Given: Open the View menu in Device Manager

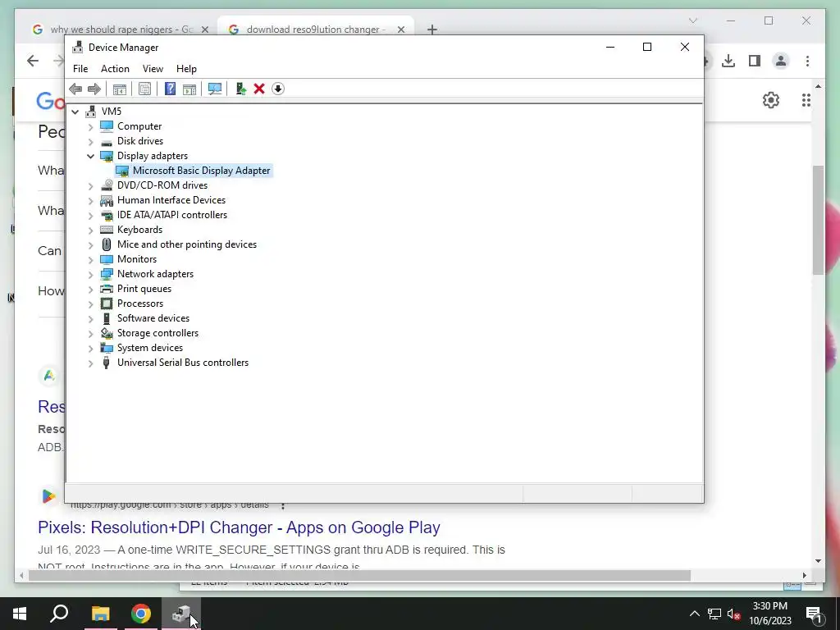Looking at the screenshot, I should coord(153,69).
